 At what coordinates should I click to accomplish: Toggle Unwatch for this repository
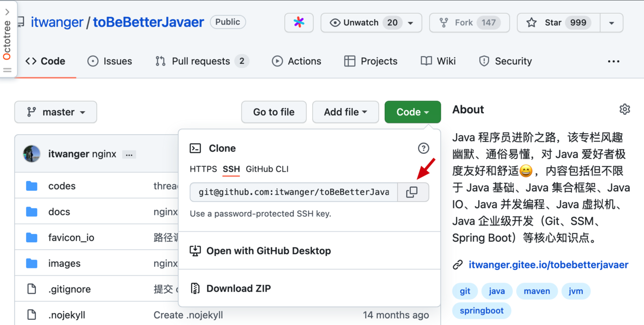click(x=364, y=22)
